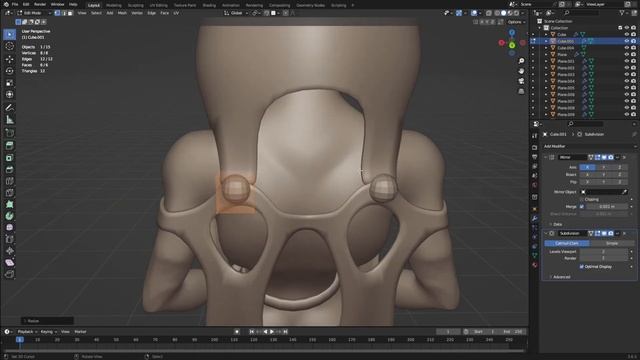Expand the Cube.004 outliner row

point(546,48)
